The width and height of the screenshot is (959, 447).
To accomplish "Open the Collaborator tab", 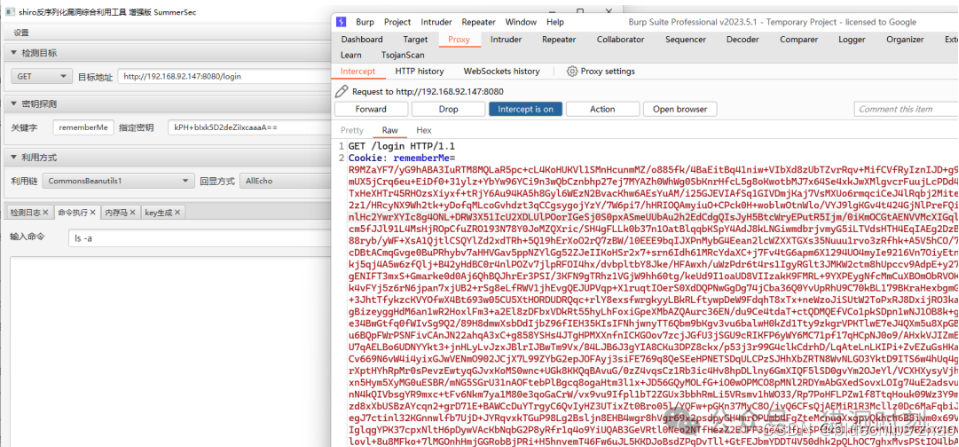I will (621, 39).
